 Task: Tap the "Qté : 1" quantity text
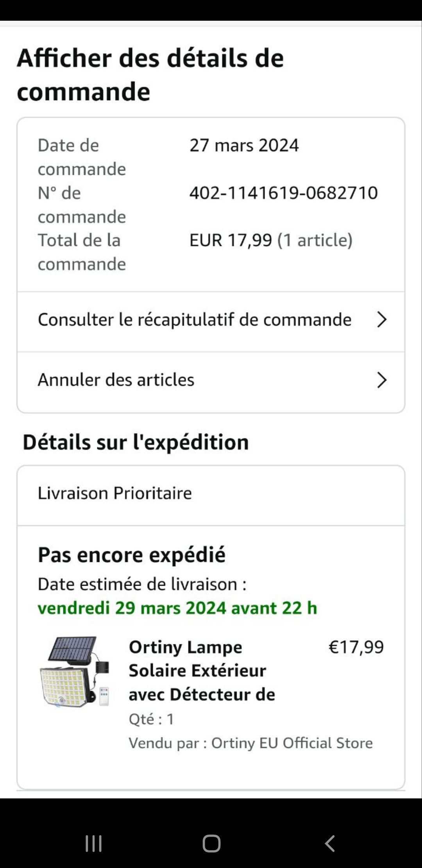[152, 719]
